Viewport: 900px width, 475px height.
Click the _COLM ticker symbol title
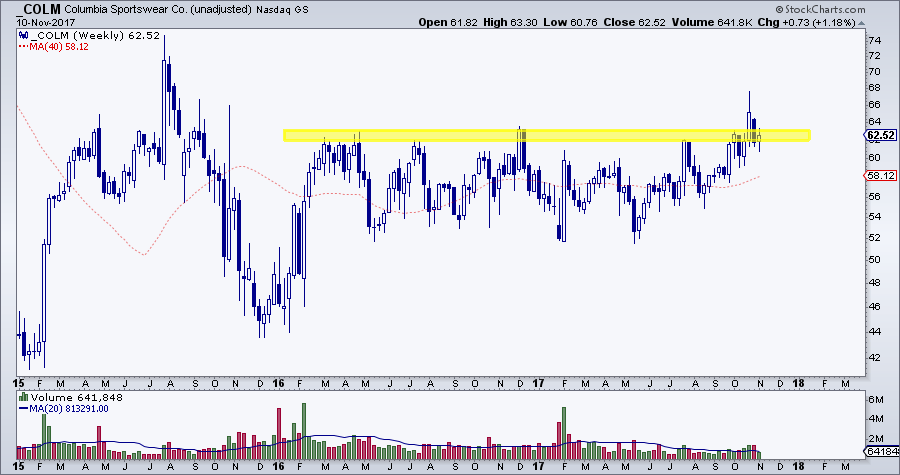tap(39, 9)
